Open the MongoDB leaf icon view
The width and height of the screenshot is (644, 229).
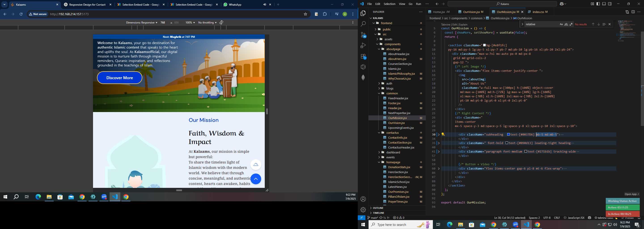click(363, 78)
